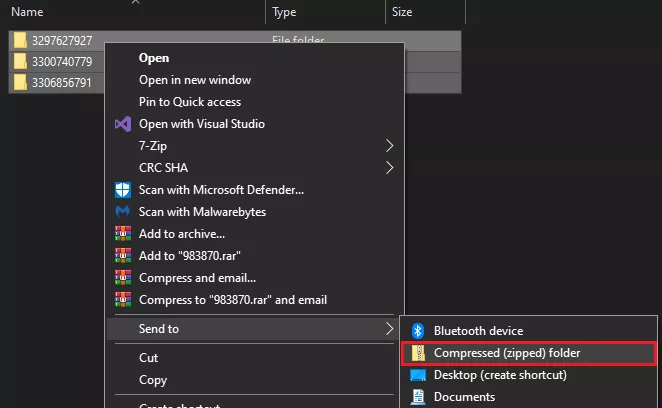The width and height of the screenshot is (662, 408).
Task: Select folder name 3300740779
Action: (x=62, y=62)
